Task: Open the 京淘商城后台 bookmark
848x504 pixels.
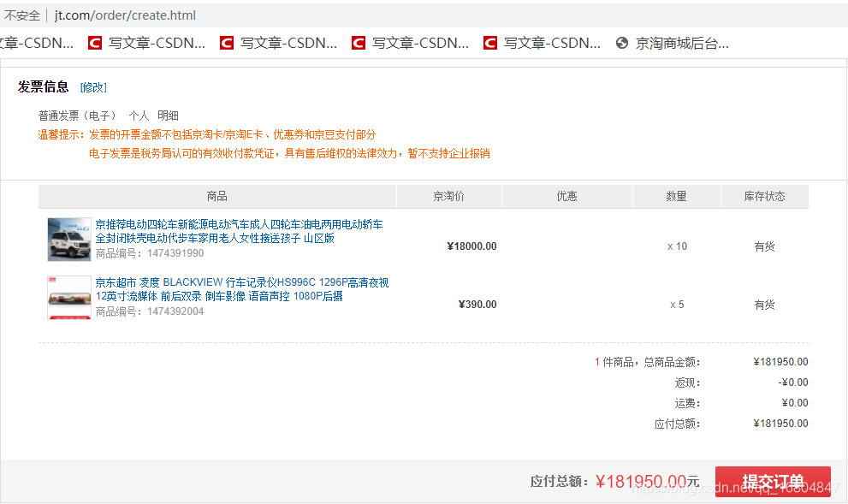Action: coord(673,44)
